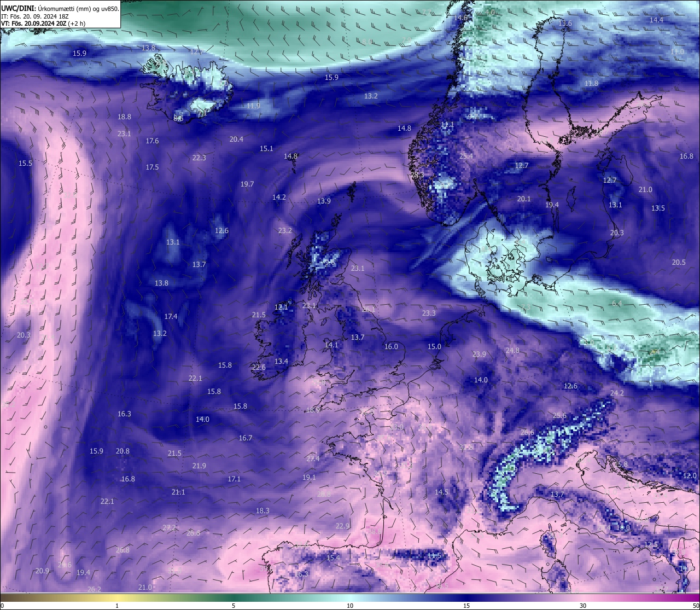Screen dimensions: 700x610
Task: Click the yellow section of the colour bar legend
Action: coord(117,597)
